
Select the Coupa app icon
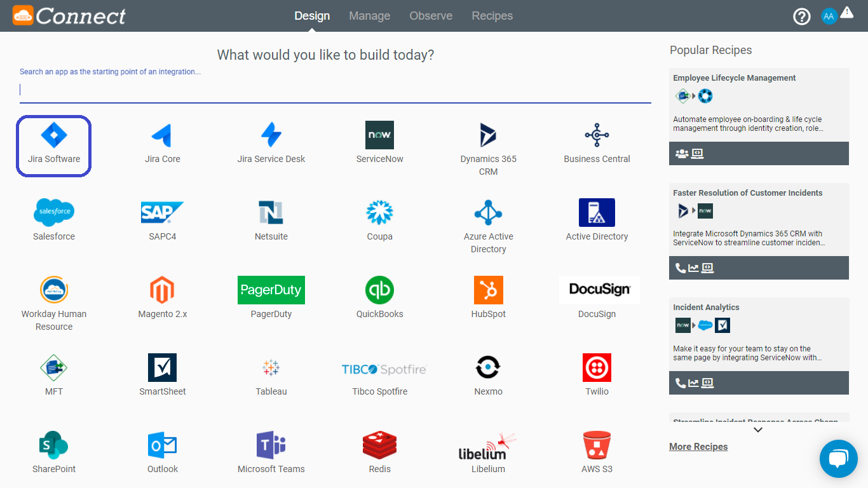[380, 212]
